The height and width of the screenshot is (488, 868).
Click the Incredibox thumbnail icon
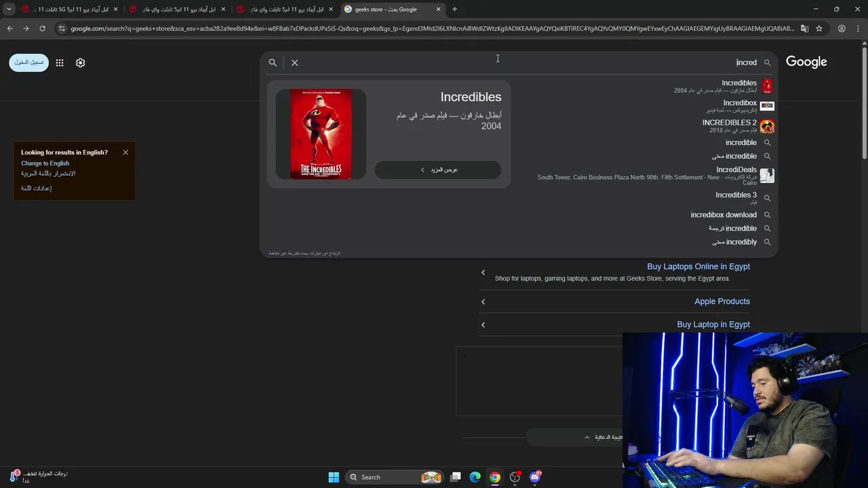767,106
